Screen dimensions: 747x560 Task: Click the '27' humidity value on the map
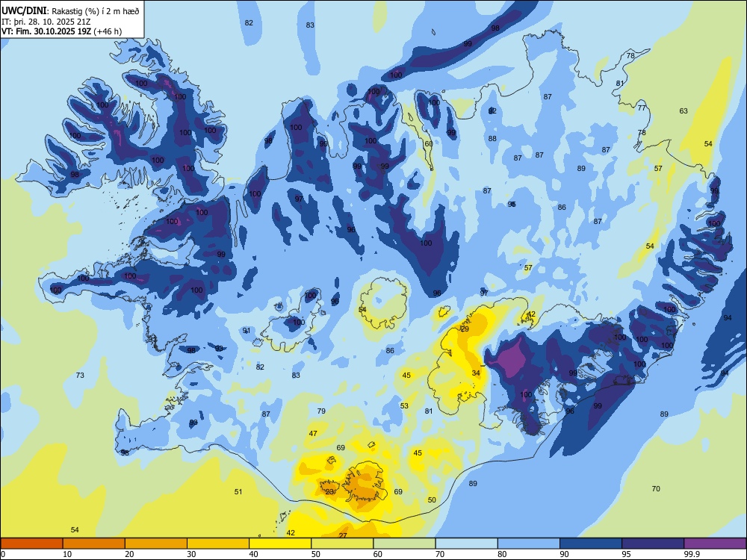coord(343,535)
